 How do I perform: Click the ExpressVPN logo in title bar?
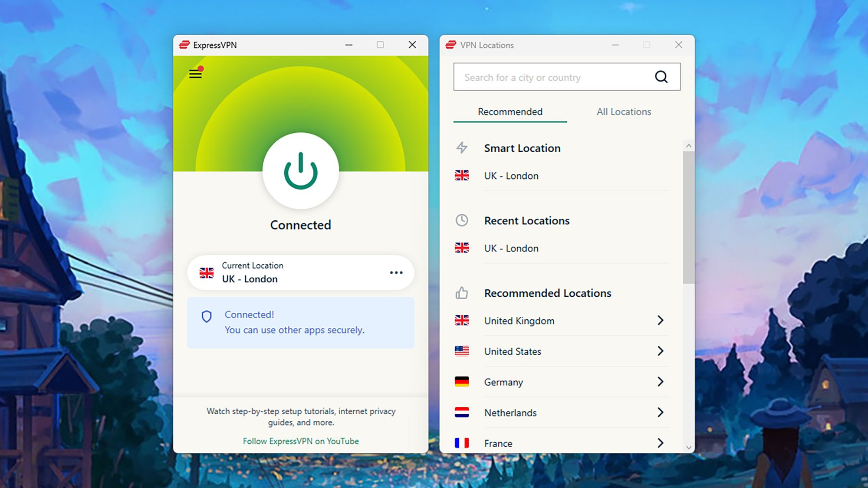184,45
